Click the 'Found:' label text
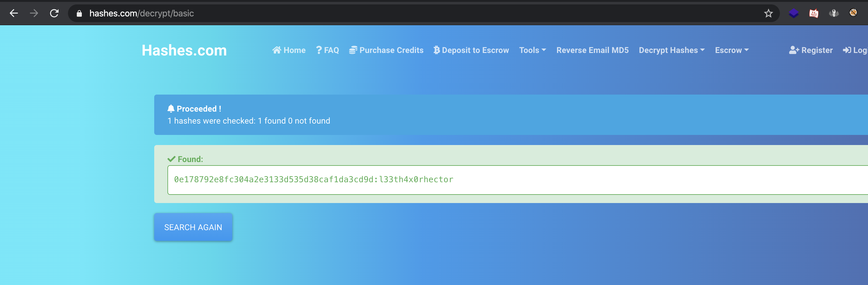This screenshot has width=868, height=285. [x=190, y=159]
